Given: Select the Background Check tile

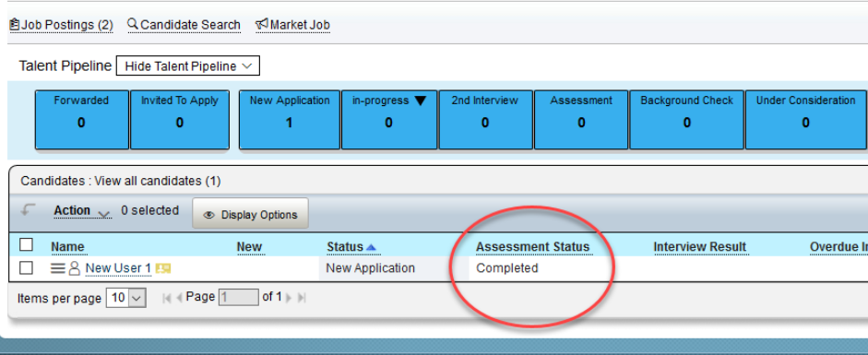Looking at the screenshot, I should 687,120.
